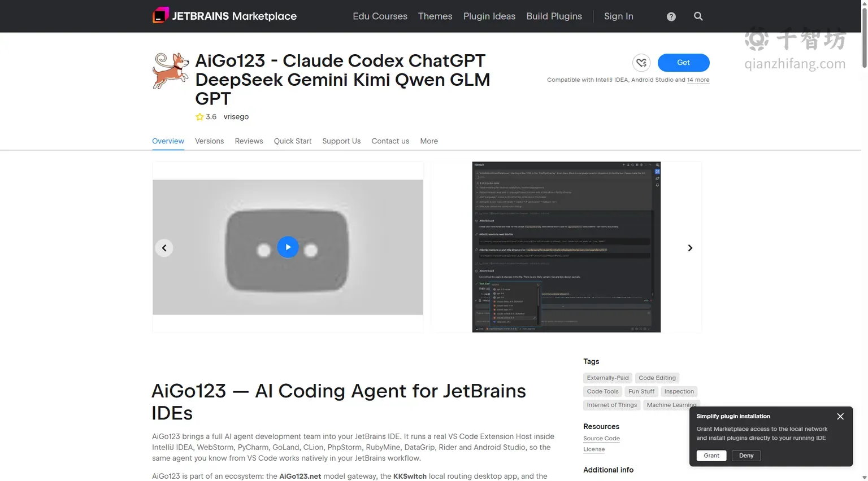
Task: Open the search magnifier icon
Action: coord(698,16)
